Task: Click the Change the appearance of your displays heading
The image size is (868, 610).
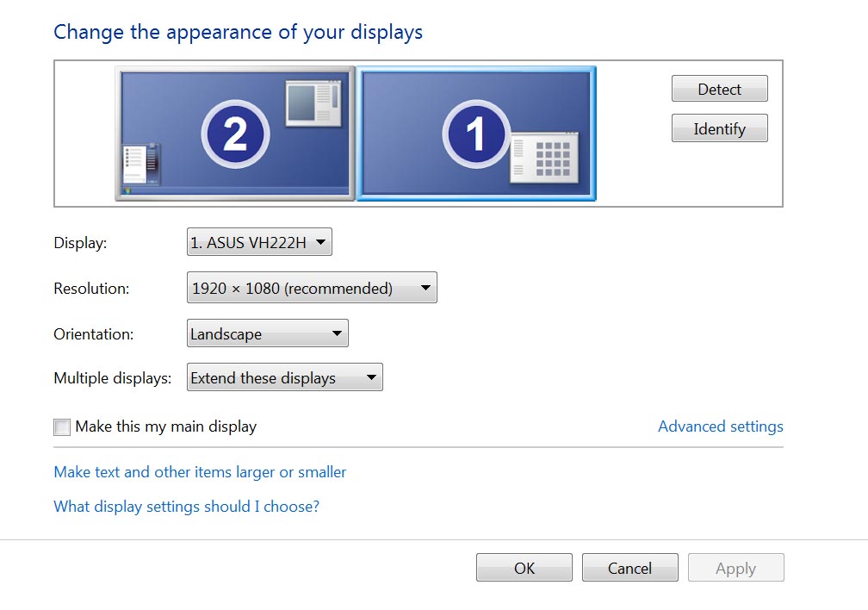Action: 238,32
